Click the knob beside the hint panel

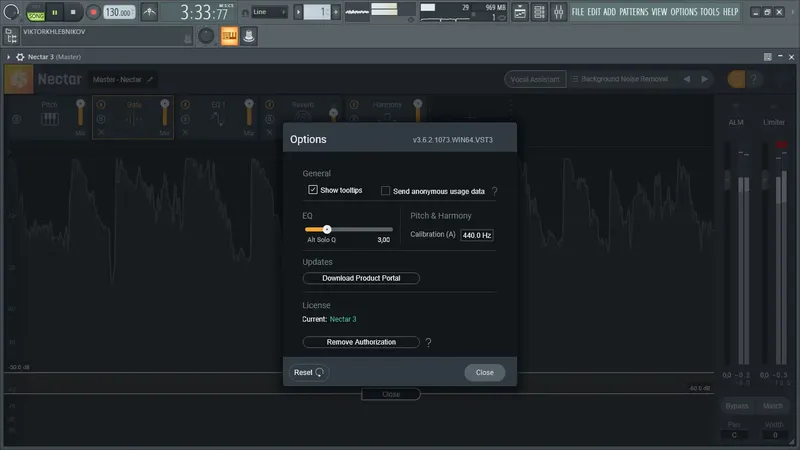pyautogui.click(x=206, y=36)
